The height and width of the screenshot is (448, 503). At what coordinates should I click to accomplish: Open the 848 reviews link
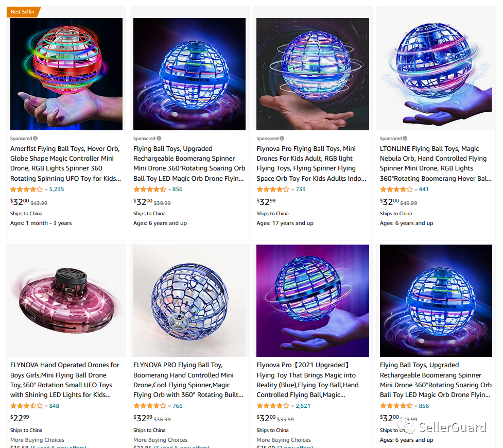coord(54,406)
